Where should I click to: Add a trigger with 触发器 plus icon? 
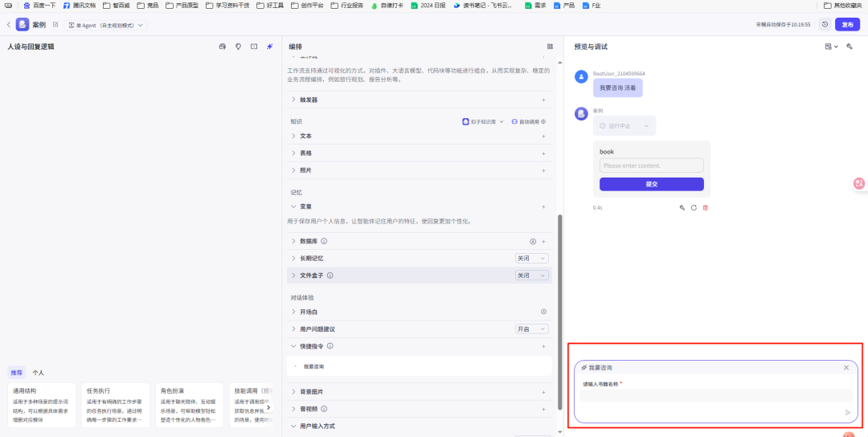543,100
